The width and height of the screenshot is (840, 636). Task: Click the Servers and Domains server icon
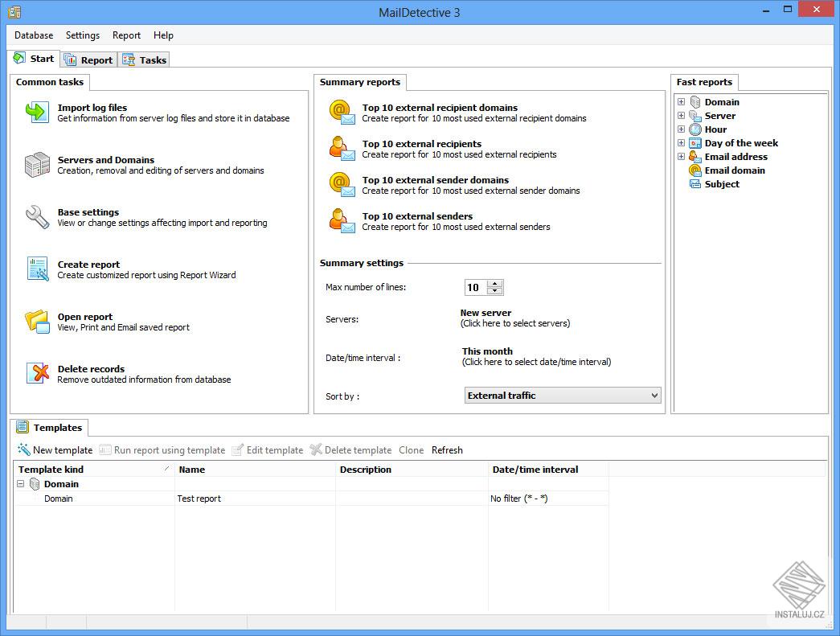[x=37, y=165]
